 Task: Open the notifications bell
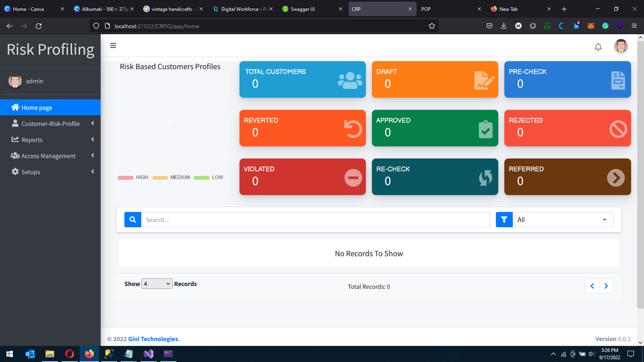click(598, 47)
